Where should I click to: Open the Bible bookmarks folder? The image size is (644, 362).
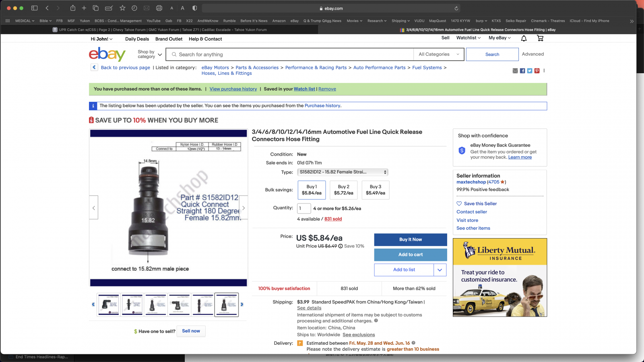point(45,21)
